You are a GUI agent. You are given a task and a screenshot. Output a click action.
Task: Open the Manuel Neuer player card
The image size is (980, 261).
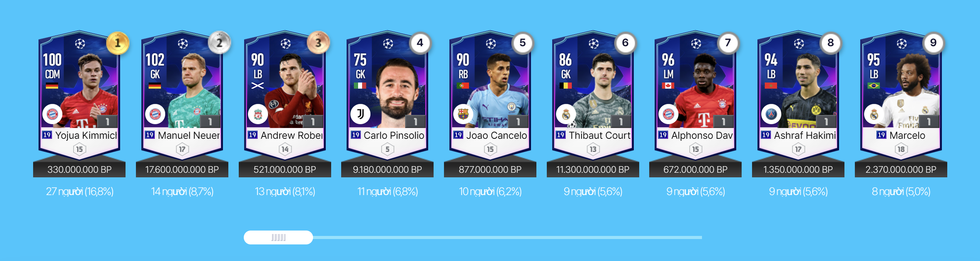tap(182, 96)
